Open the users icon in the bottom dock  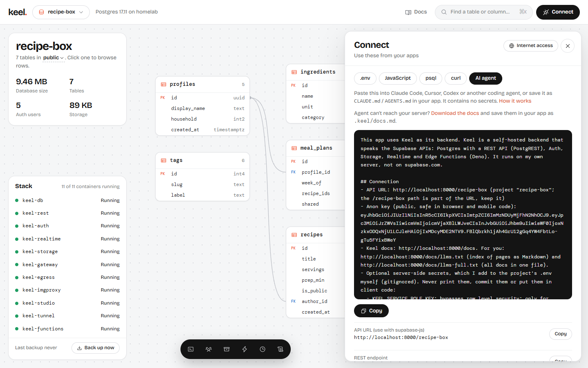pyautogui.click(x=209, y=349)
